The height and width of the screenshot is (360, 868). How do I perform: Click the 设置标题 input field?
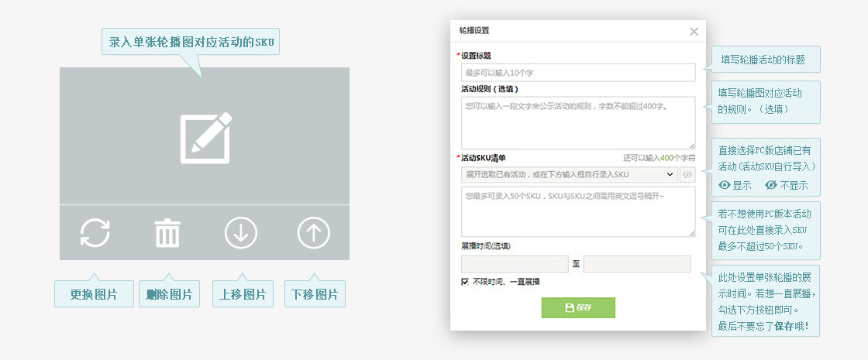coord(578,73)
